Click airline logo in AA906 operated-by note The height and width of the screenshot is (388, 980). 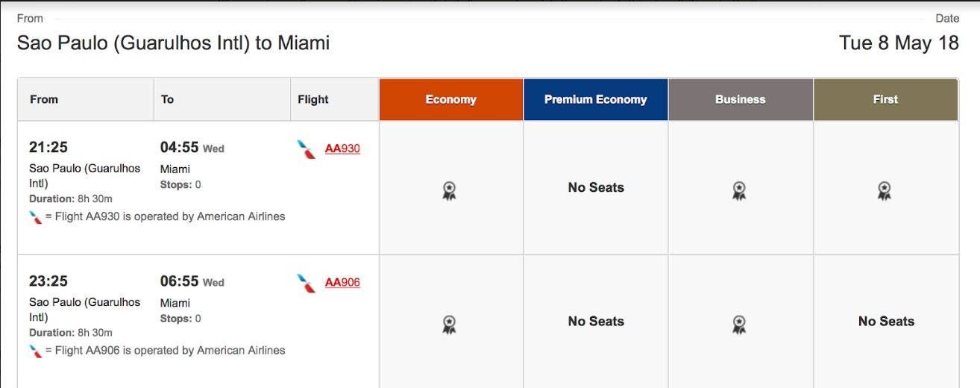pos(36,351)
